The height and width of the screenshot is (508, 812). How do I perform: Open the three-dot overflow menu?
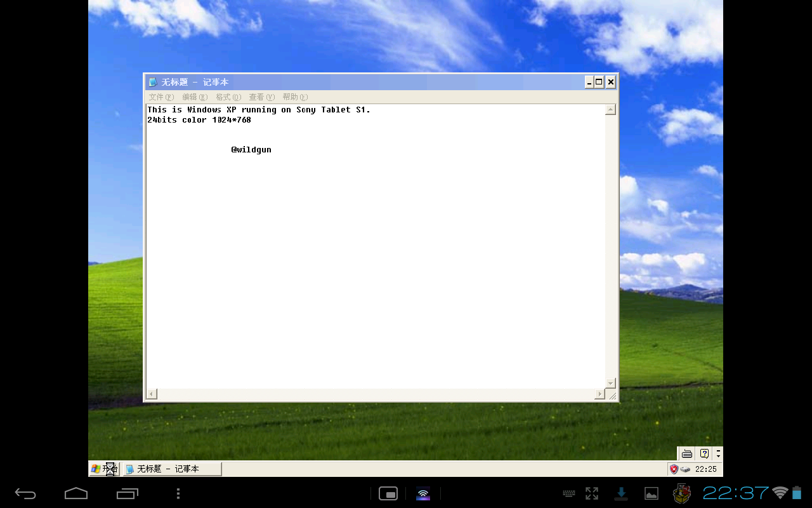pos(178,493)
